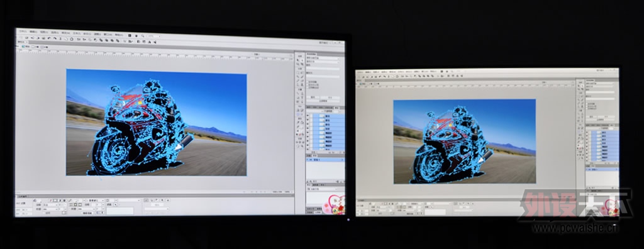The width and height of the screenshot is (644, 249).
Task: Click the Open folder icon in left monitor's toolbar
Action: click(x=26, y=38)
